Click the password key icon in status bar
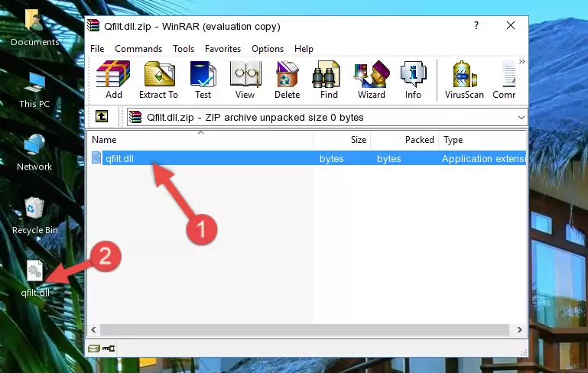Screen dimensions: 588x373 pyautogui.click(x=109, y=349)
